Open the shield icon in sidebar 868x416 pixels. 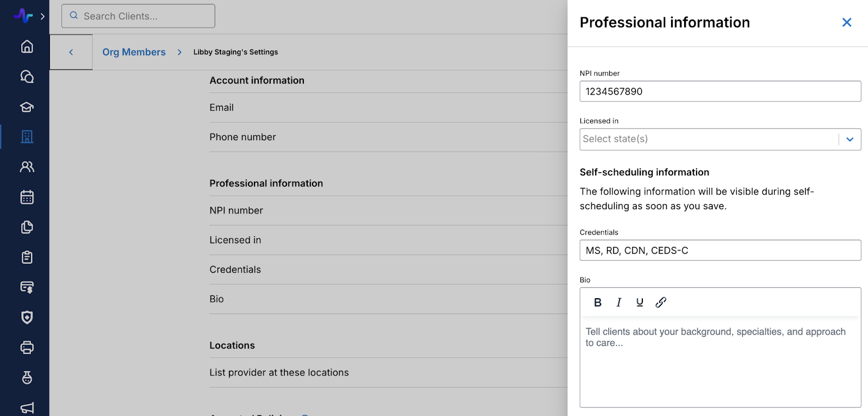coord(27,317)
